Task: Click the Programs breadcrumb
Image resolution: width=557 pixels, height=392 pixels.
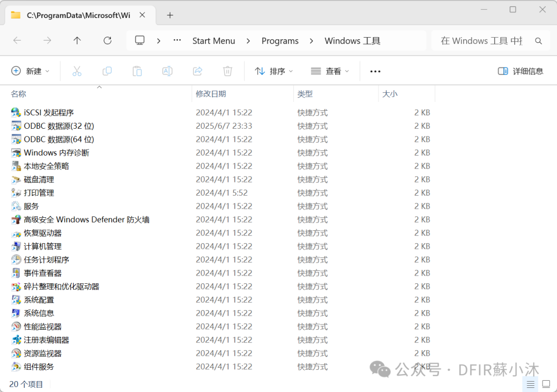Action: [280, 41]
